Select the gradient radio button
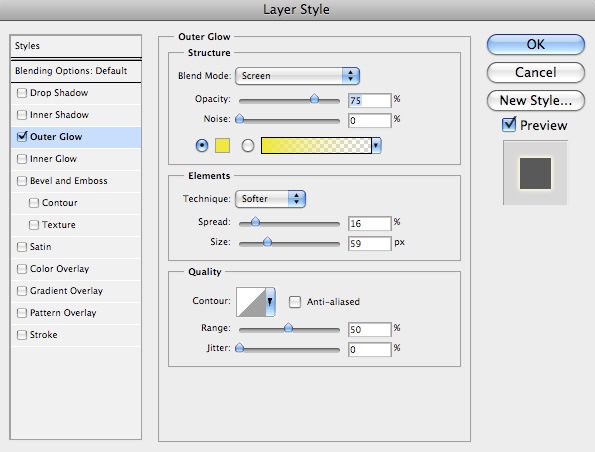The image size is (595, 452). 248,146
